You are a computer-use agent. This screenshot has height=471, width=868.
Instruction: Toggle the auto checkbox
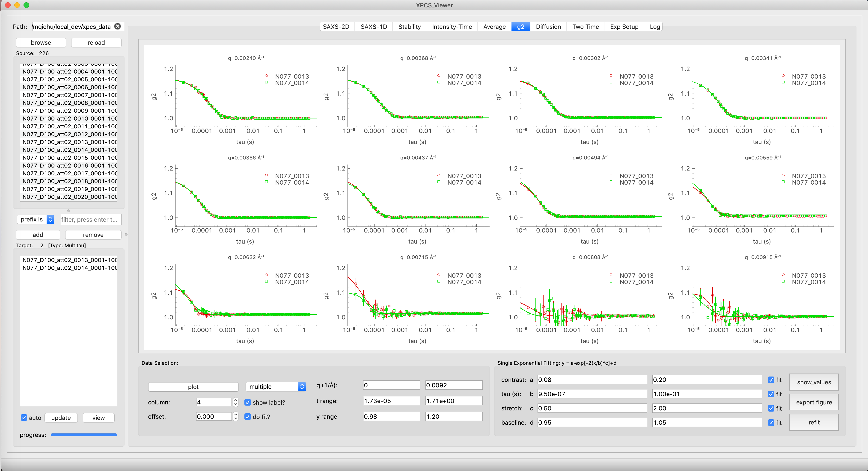[x=24, y=418]
